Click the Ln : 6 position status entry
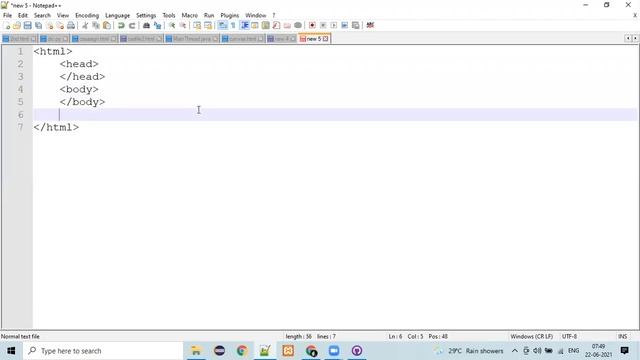 coord(395,336)
